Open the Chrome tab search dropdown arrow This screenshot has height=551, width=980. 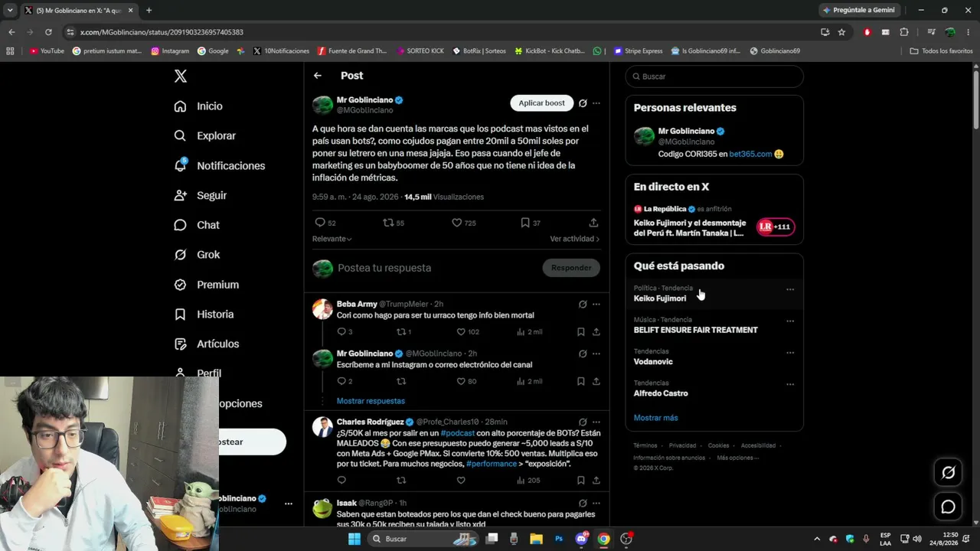(x=10, y=10)
